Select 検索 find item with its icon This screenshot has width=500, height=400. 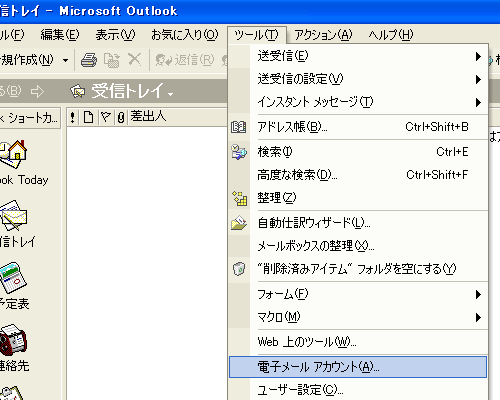click(358, 152)
